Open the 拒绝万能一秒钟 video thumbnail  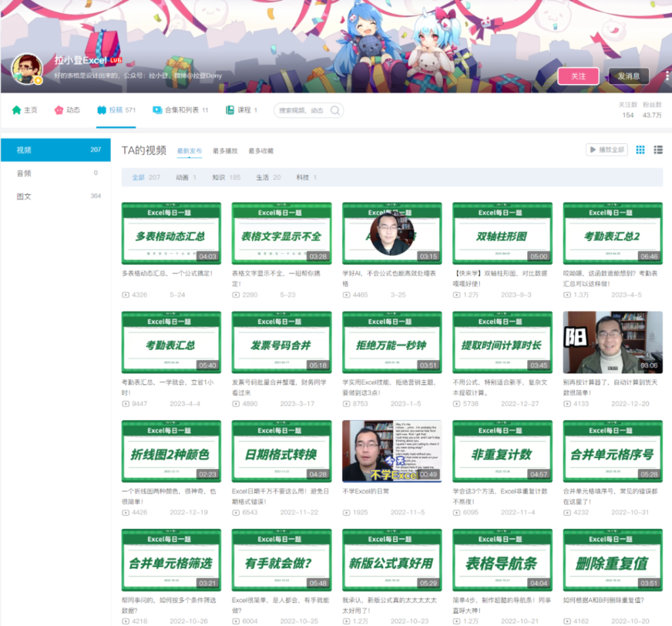click(392, 343)
